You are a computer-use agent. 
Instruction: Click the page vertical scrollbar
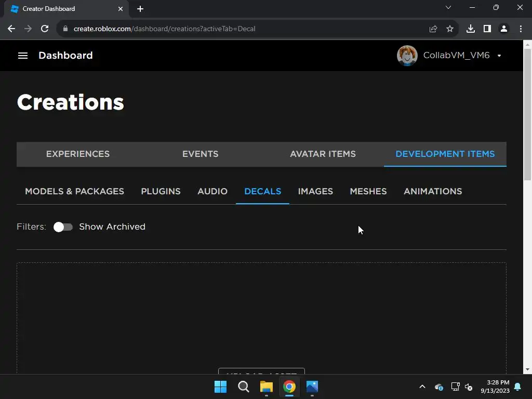point(528,114)
